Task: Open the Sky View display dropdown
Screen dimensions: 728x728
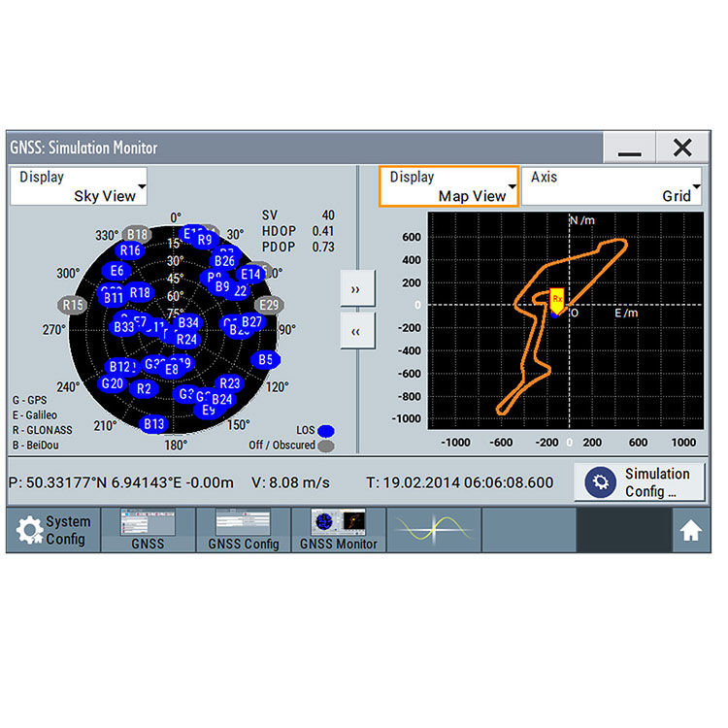Action: pos(79,186)
